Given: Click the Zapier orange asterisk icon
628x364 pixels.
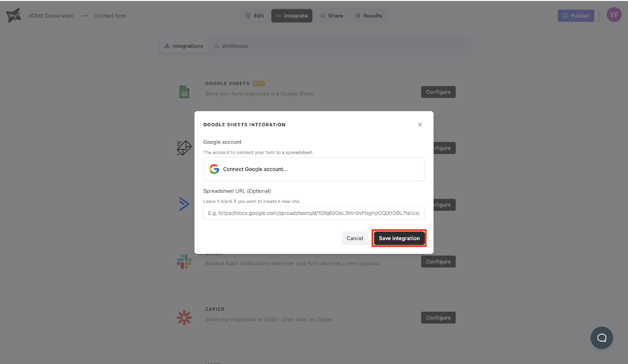Looking at the screenshot, I should coord(184,318).
